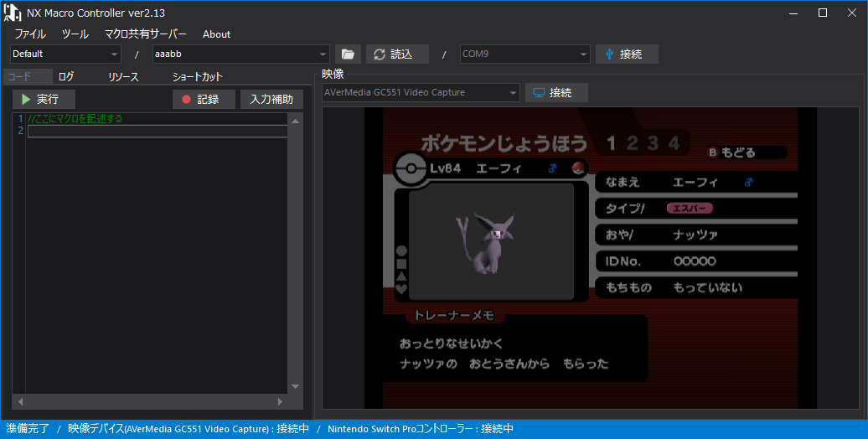This screenshot has height=439, width=868.
Task: Maximize the NX Macro Controller window
Action: click(823, 13)
